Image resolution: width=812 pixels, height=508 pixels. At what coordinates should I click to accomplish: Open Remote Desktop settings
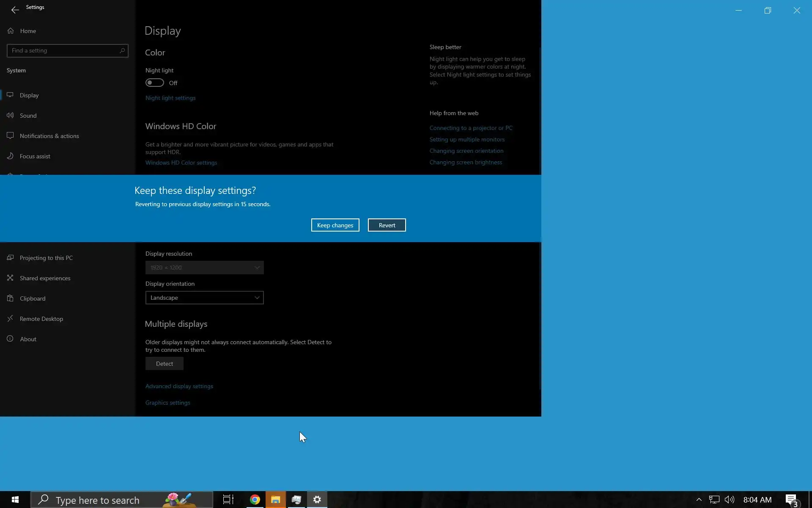[x=41, y=319]
